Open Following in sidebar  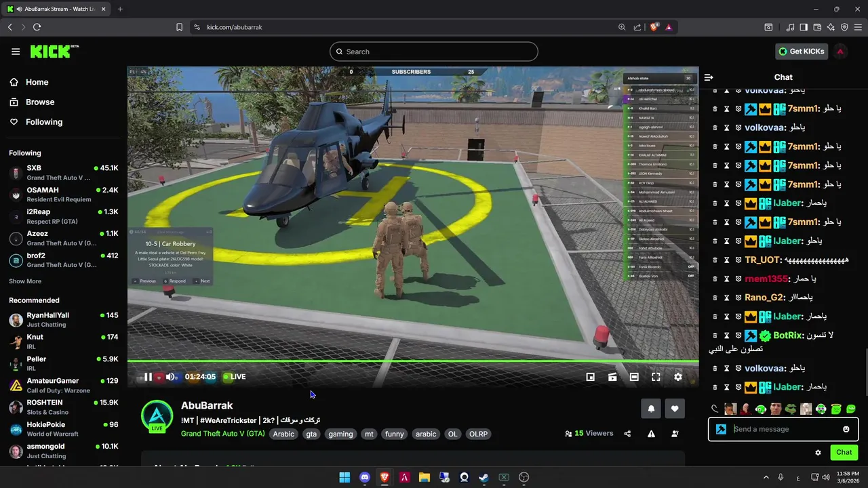[x=36, y=122]
